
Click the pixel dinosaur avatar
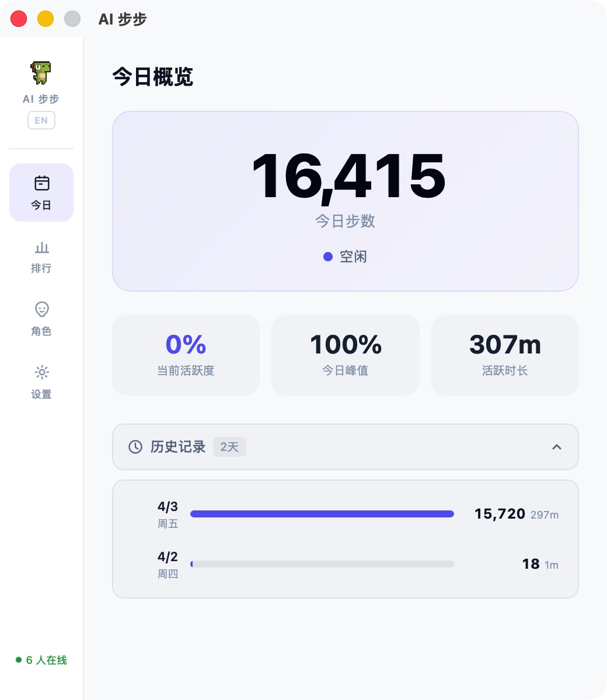pos(41,73)
